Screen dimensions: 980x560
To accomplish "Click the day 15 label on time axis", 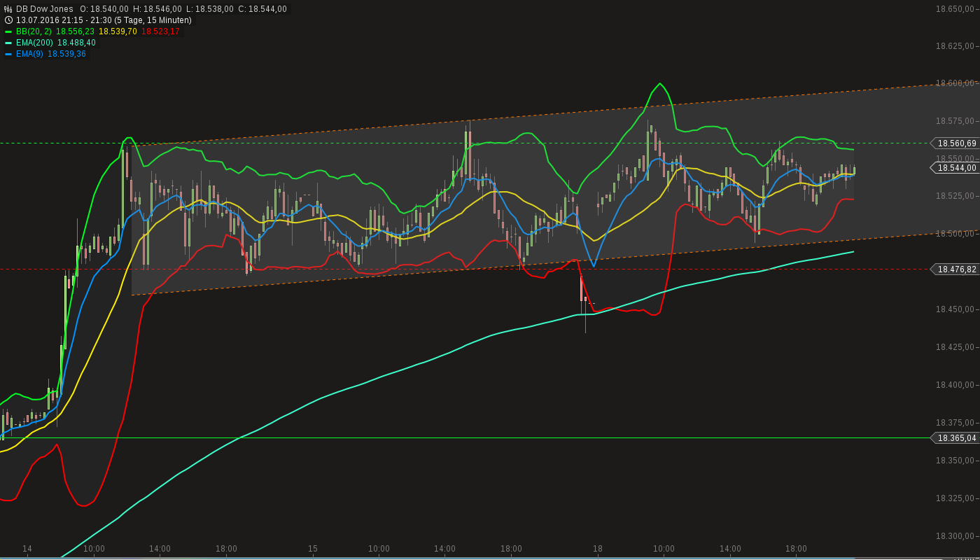I will [313, 549].
